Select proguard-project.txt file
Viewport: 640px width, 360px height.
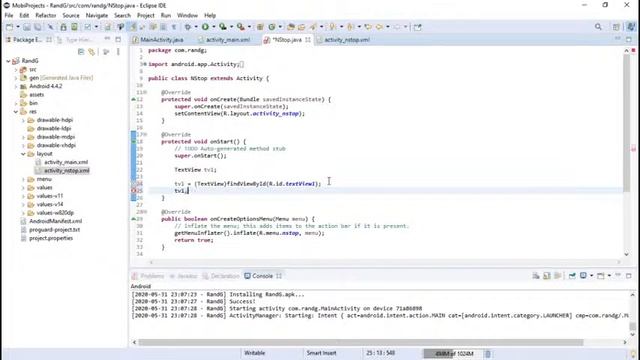54,230
